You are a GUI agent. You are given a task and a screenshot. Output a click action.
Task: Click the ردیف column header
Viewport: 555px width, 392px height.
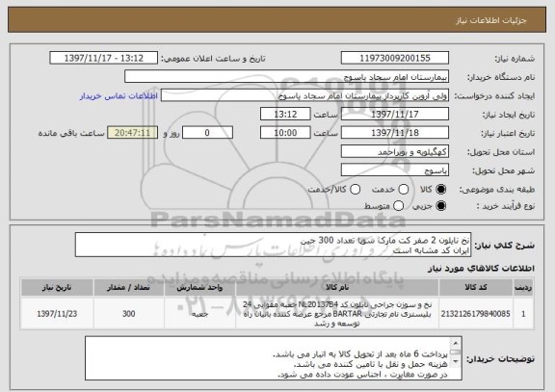coord(523,287)
